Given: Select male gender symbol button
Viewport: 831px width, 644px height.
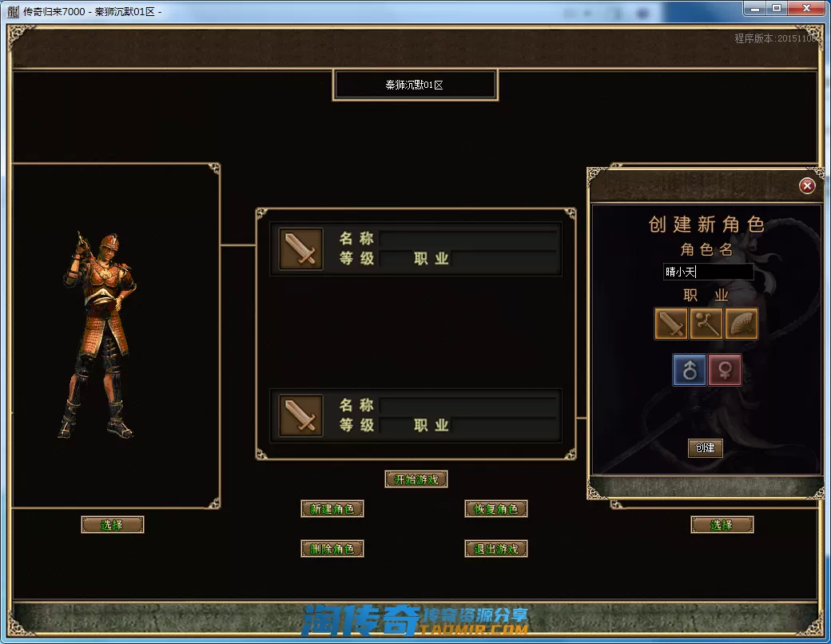Looking at the screenshot, I should pos(690,369).
